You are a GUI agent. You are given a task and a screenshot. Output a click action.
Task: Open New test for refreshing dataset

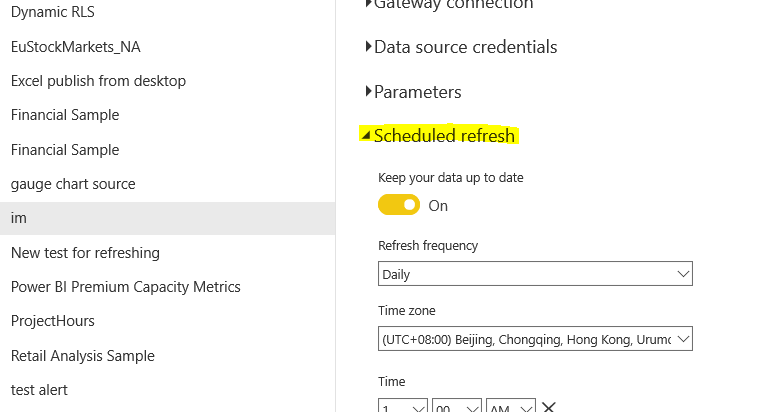tap(85, 253)
